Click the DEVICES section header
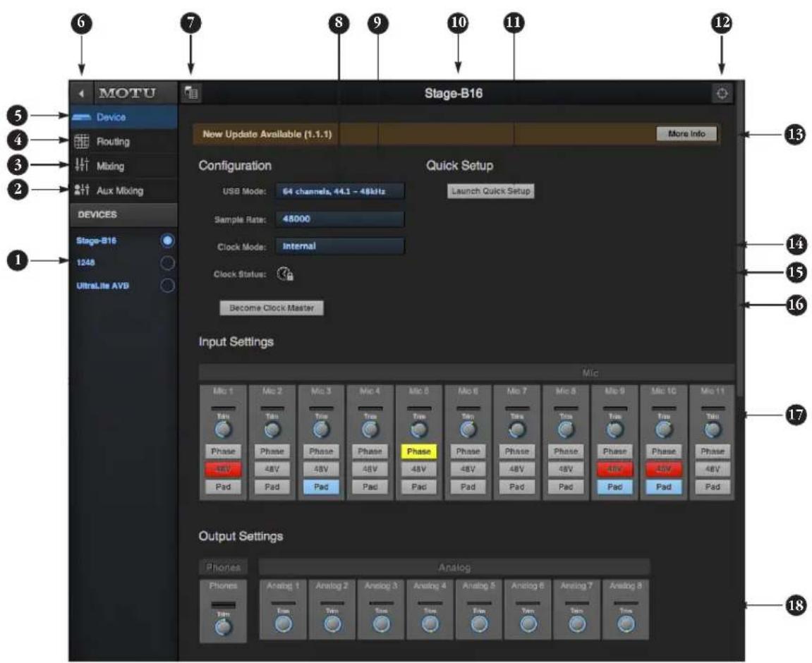Image resolution: width=812 pixels, height=663 pixels. point(123,215)
